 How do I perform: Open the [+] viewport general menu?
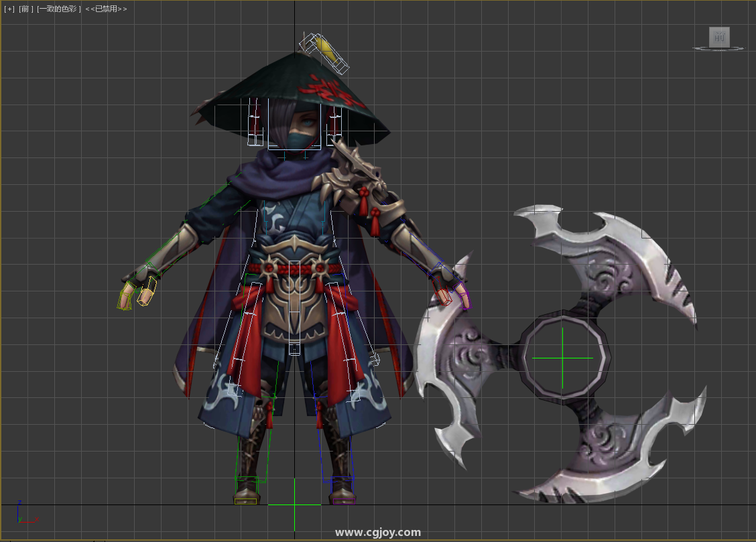click(x=9, y=9)
